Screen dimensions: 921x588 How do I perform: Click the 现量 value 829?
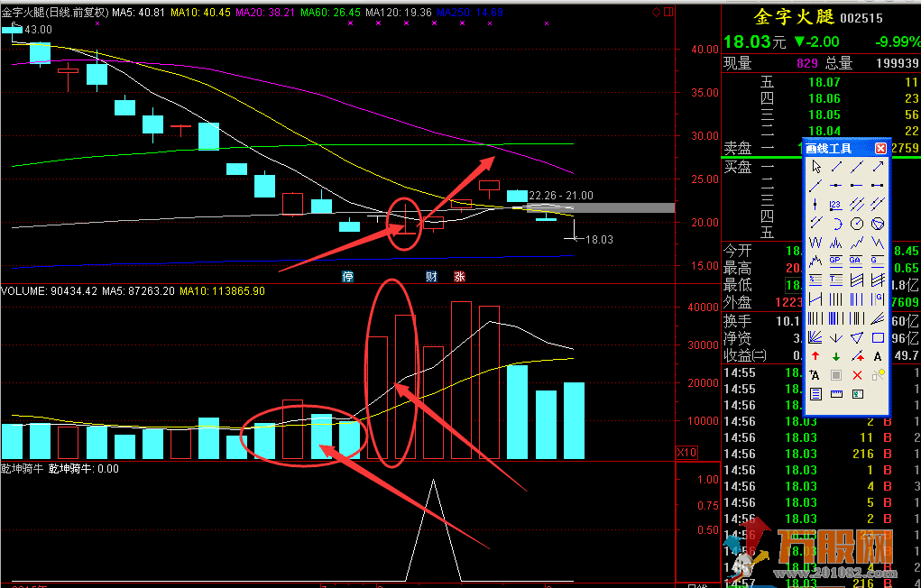[807, 63]
